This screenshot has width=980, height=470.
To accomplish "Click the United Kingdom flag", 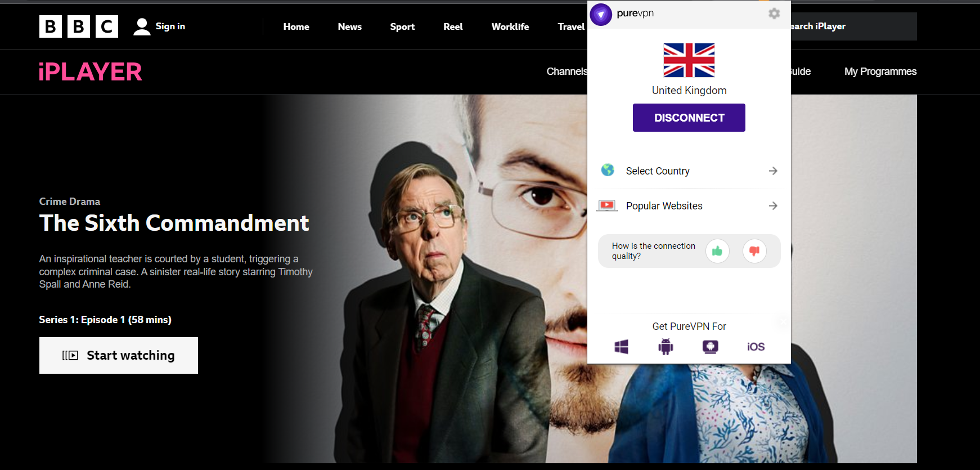I will click(x=689, y=60).
